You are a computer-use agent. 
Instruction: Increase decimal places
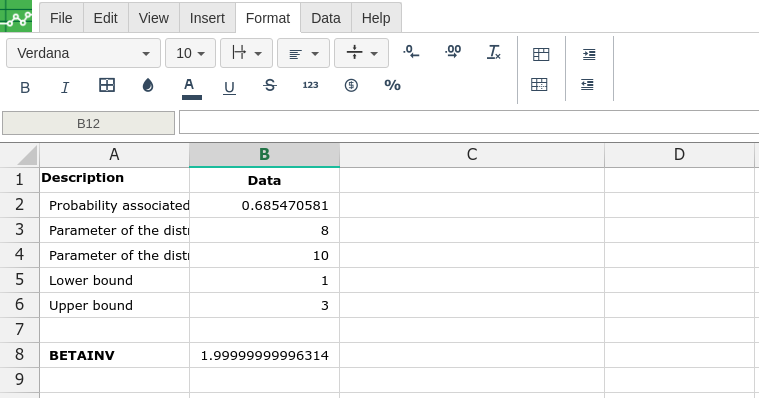point(453,51)
